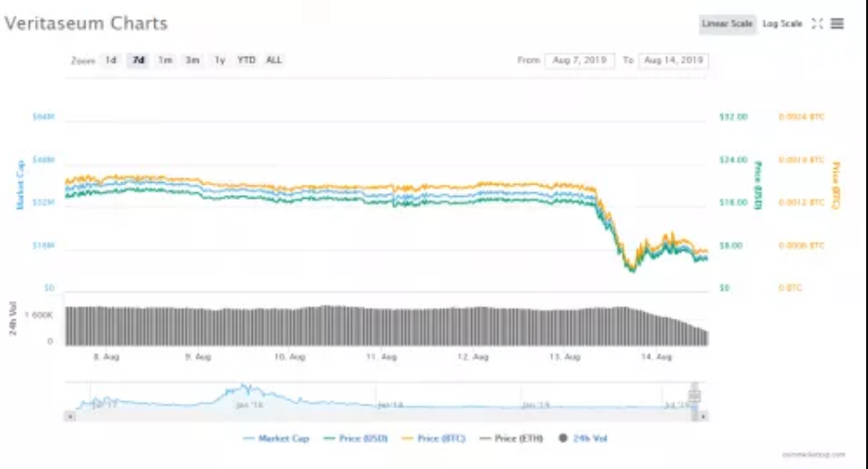
Task: Select YTD zoom range
Action: 246,60
